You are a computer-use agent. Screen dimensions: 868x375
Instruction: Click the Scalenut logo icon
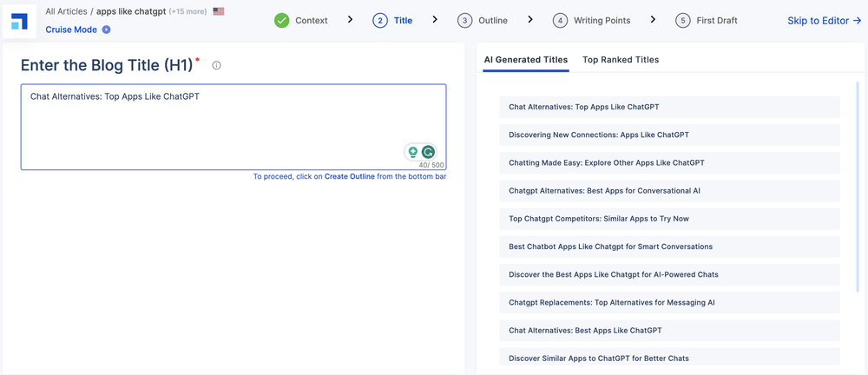(x=19, y=21)
